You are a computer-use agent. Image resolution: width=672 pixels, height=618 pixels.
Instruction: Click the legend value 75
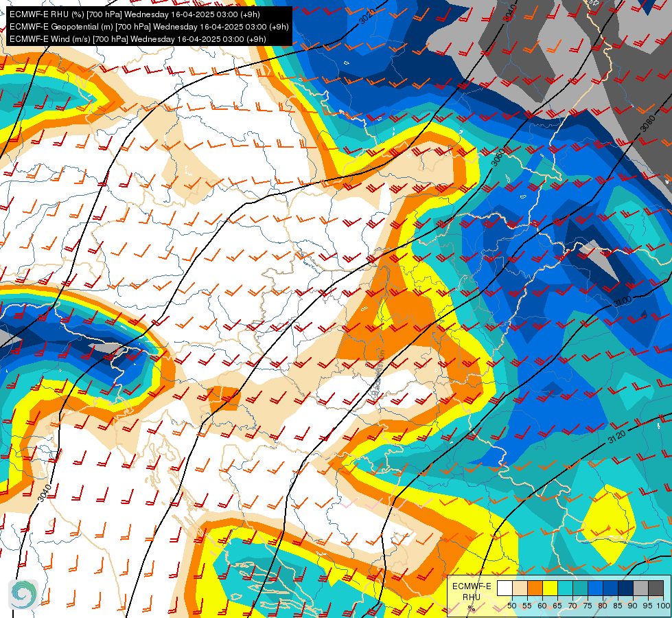[x=588, y=606]
